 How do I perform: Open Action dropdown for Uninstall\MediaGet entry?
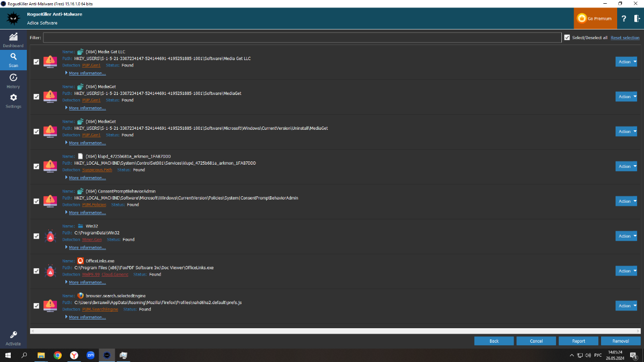(x=626, y=131)
